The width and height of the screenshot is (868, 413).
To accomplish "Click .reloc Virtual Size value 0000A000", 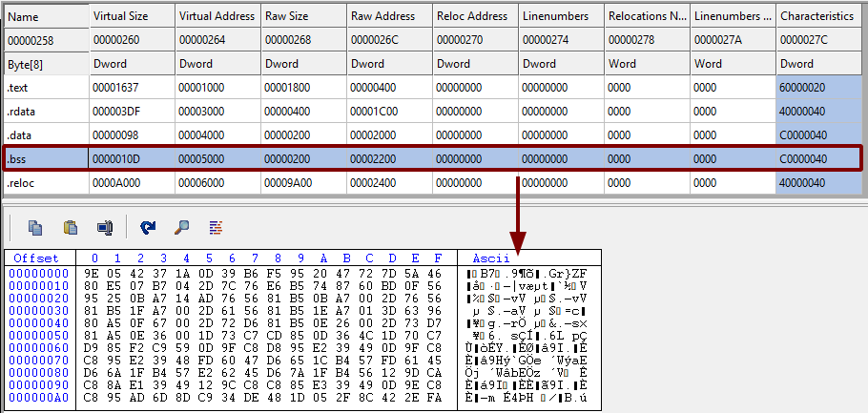I will pos(119,182).
